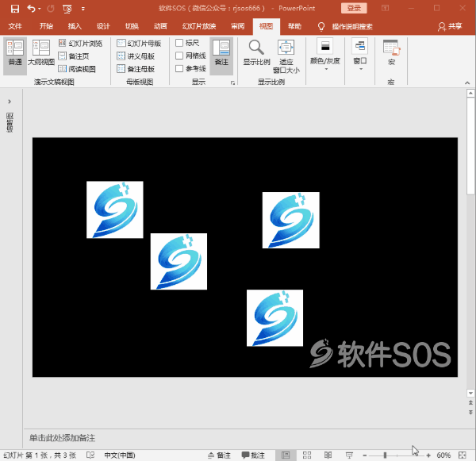Image resolution: width=476 pixels, height=461 pixels.
Task: Click the zoom in plus button
Action: [428, 455]
